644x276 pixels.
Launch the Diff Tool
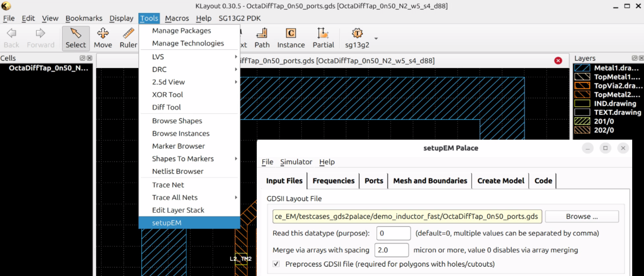coord(190,107)
